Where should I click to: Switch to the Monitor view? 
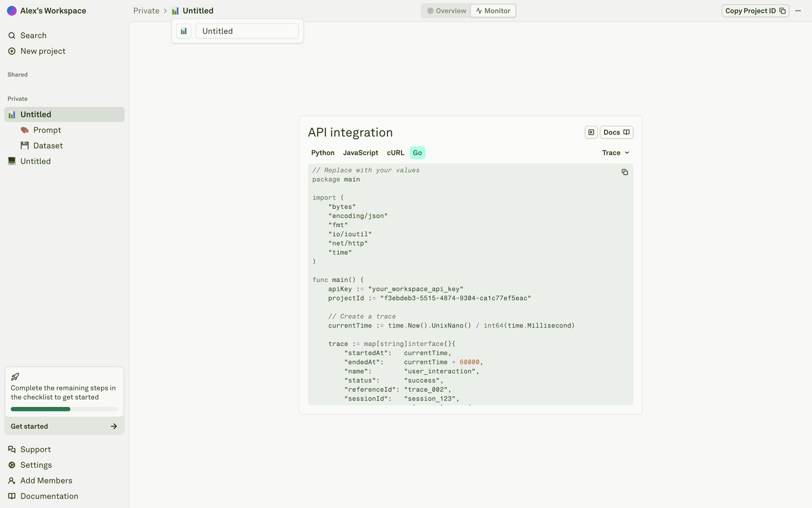[x=493, y=11]
